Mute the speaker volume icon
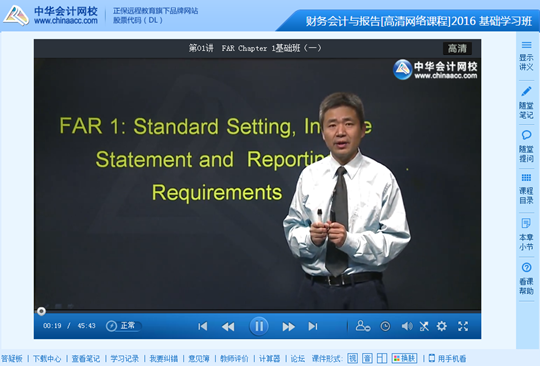Viewport: 540px width, 366px height. pyautogui.click(x=407, y=326)
